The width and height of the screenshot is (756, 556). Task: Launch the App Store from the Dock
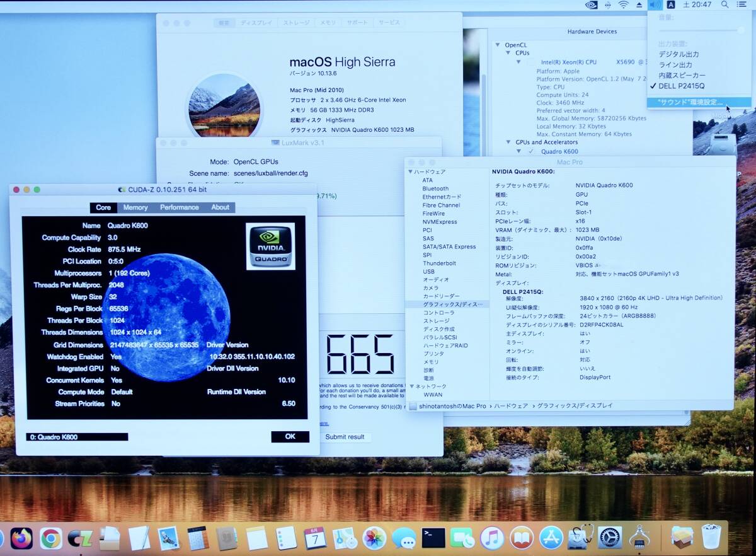click(x=551, y=538)
